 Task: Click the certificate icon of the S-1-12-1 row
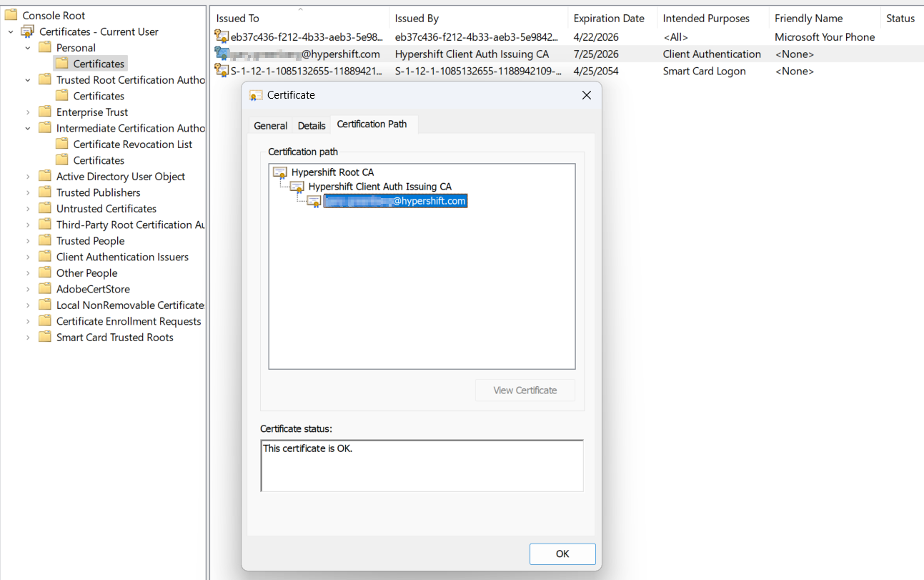(x=222, y=71)
